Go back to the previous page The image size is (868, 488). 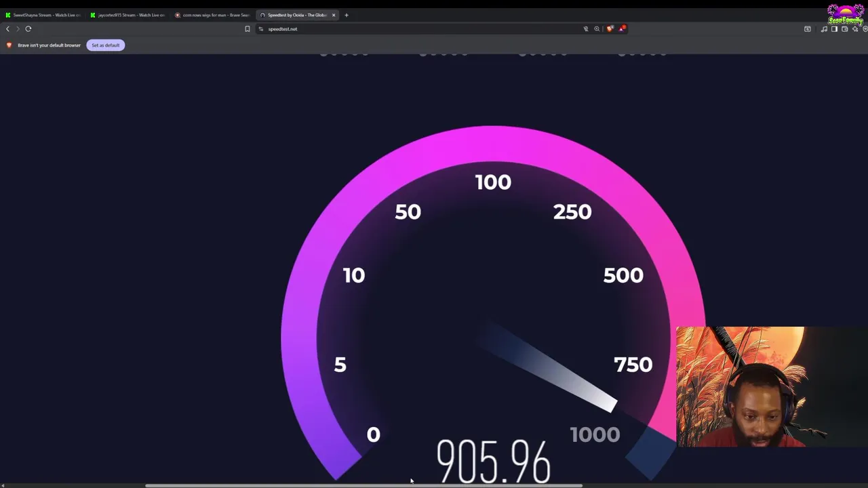click(x=7, y=29)
